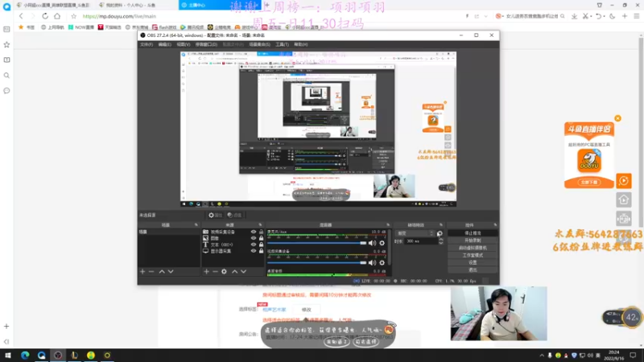Open gear settings for the Mic/Aux audio channel
644x362 pixels.
click(x=382, y=243)
